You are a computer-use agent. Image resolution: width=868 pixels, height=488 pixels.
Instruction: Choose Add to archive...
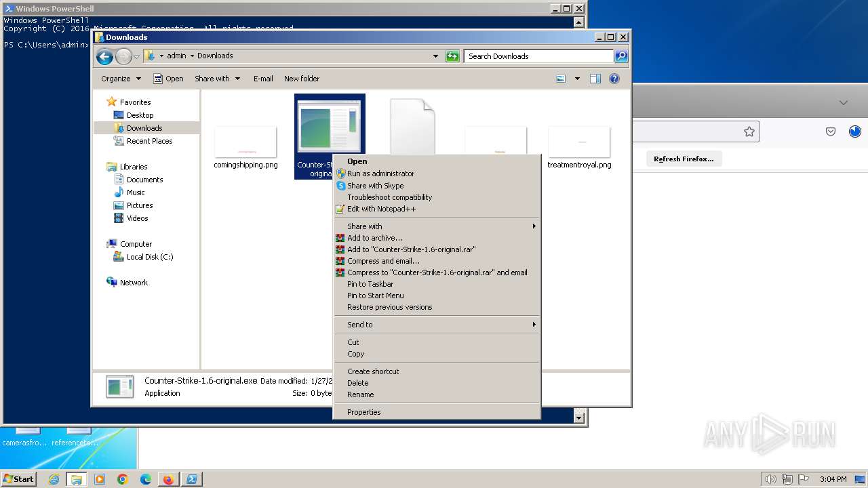coord(437,238)
